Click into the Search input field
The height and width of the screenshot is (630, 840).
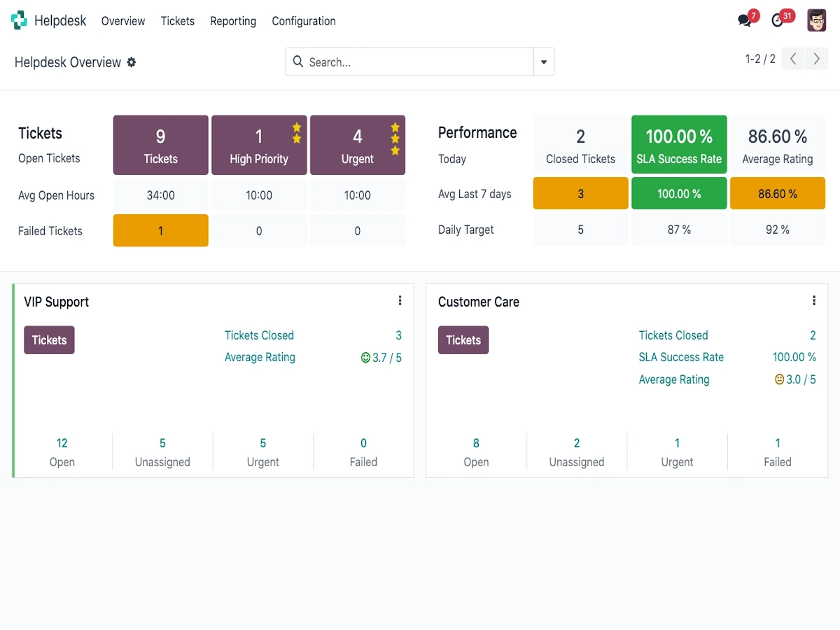[416, 62]
